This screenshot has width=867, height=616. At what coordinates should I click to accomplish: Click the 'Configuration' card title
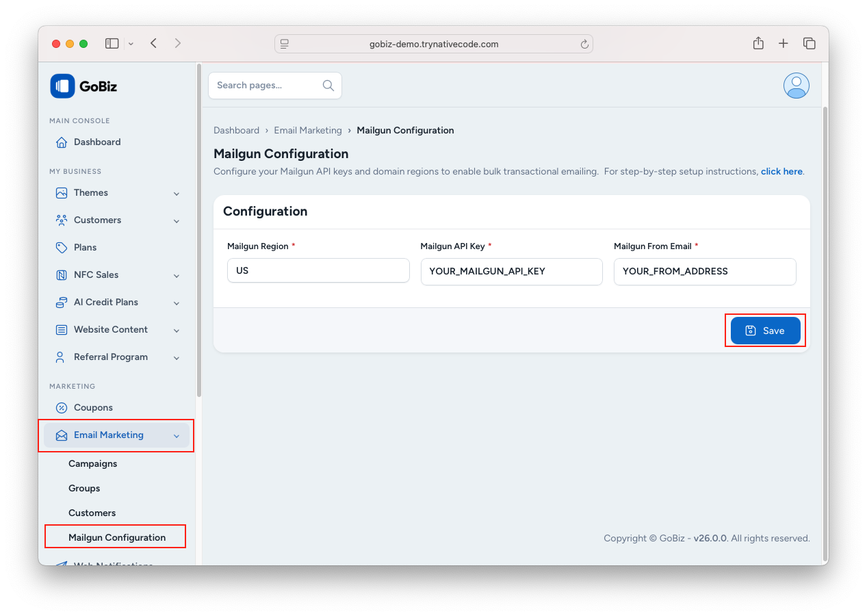pos(266,211)
